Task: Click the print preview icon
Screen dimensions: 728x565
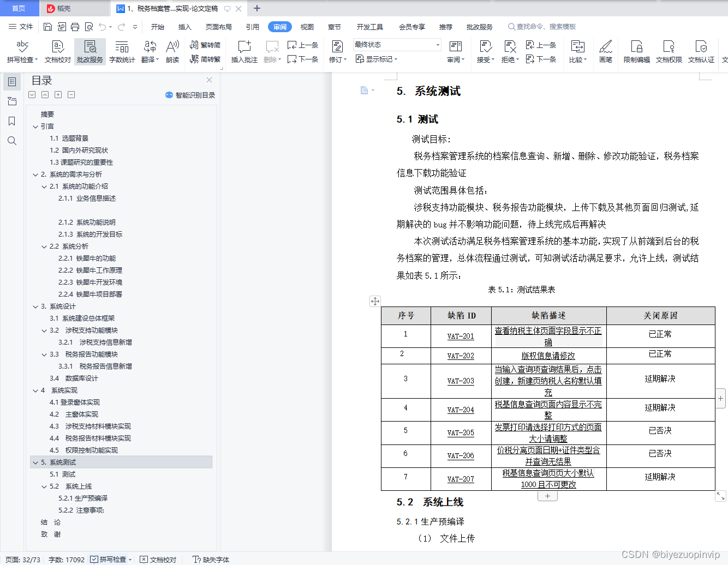Action: [x=88, y=27]
